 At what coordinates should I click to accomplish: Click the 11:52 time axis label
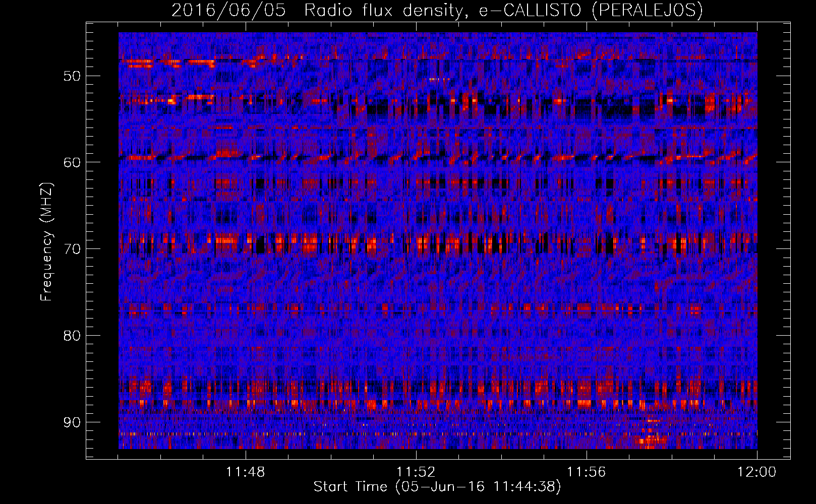(416, 472)
